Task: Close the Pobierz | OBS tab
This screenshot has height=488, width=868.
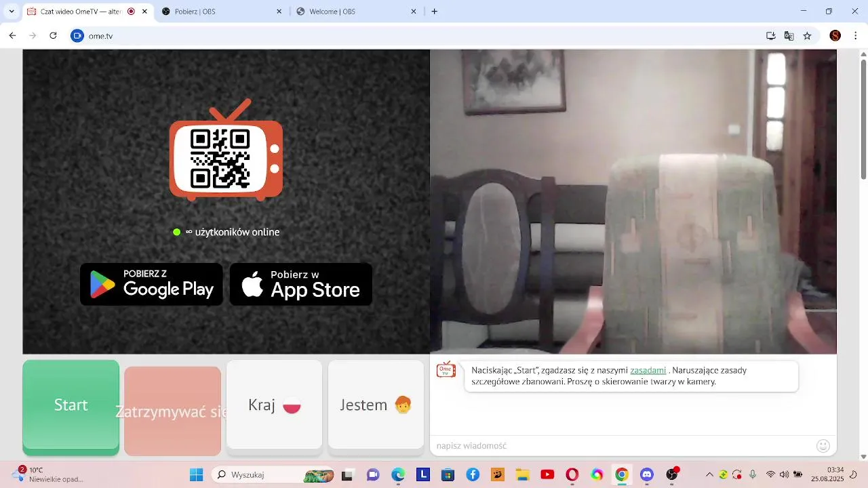Action: coord(279,12)
